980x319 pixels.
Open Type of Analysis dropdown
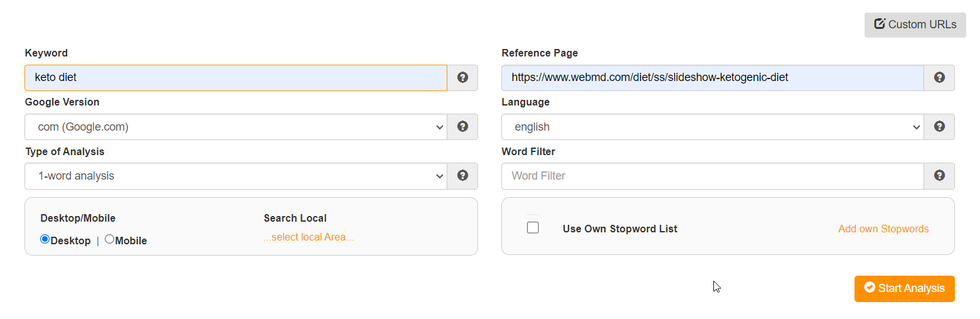236,176
